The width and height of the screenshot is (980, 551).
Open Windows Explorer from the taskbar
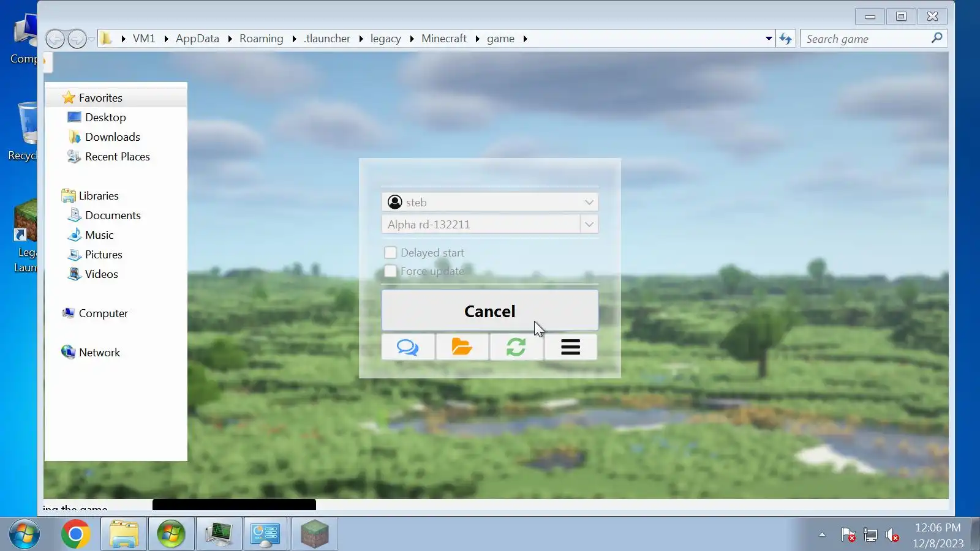click(124, 534)
